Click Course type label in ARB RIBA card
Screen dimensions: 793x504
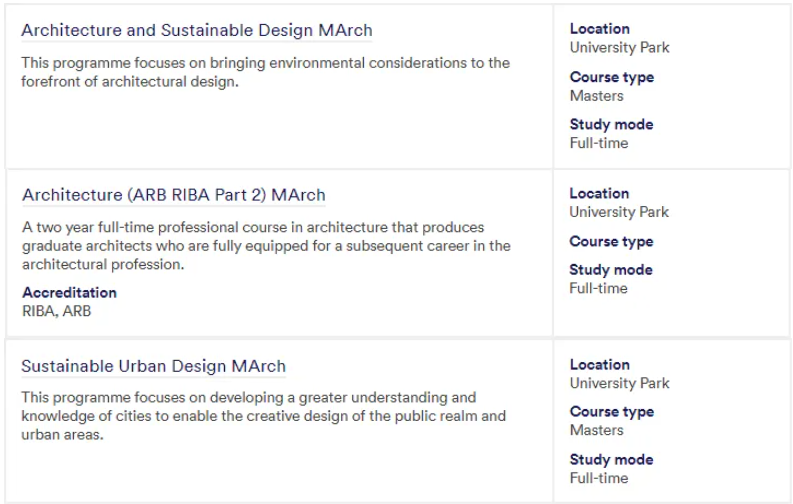coord(611,242)
